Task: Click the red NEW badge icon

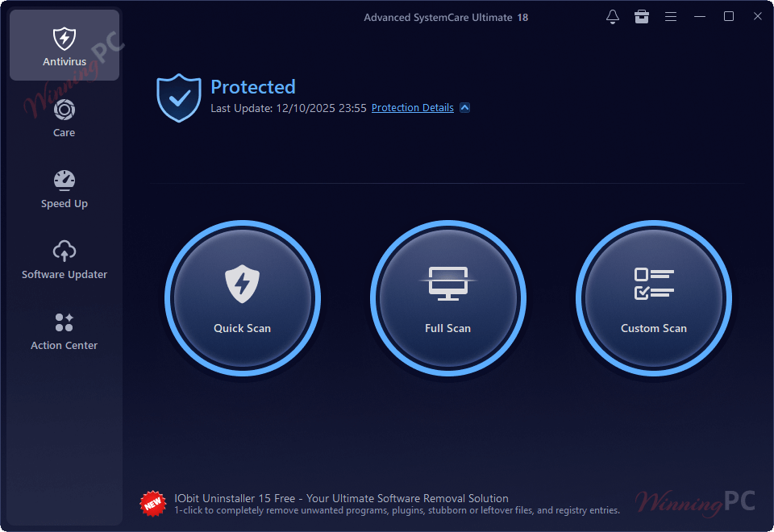Action: click(x=153, y=503)
